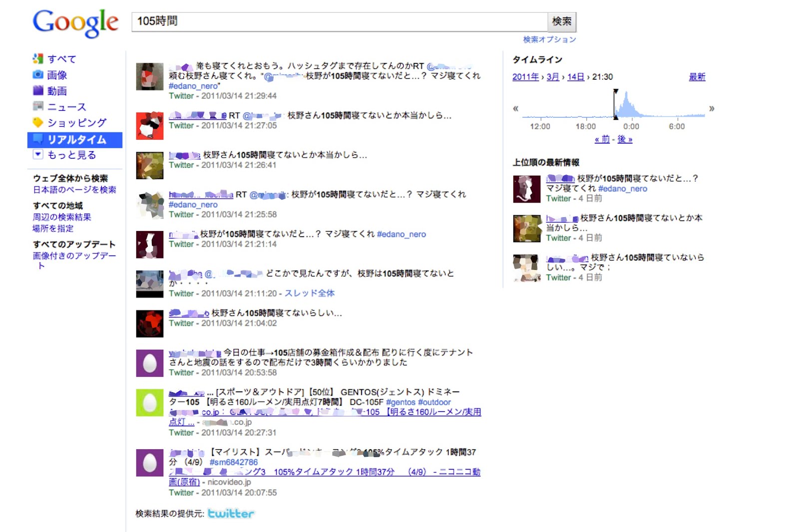Select the リアルタイム category label
The width and height of the screenshot is (799, 532).
pos(77,140)
